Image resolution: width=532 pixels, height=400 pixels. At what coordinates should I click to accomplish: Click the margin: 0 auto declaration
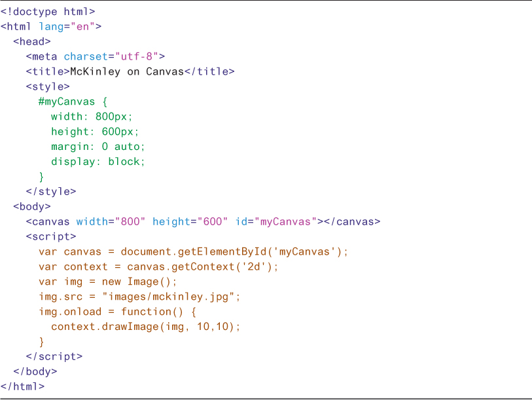click(x=98, y=147)
